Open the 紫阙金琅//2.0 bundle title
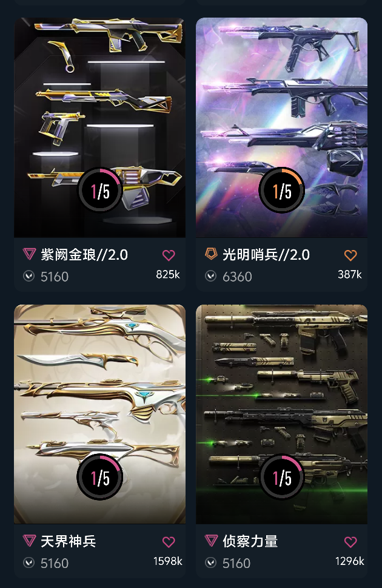This screenshot has height=588, width=382. [x=84, y=255]
